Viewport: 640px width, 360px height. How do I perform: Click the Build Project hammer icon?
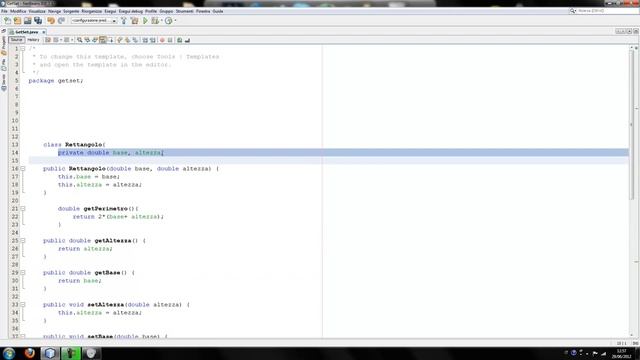coord(124,20)
